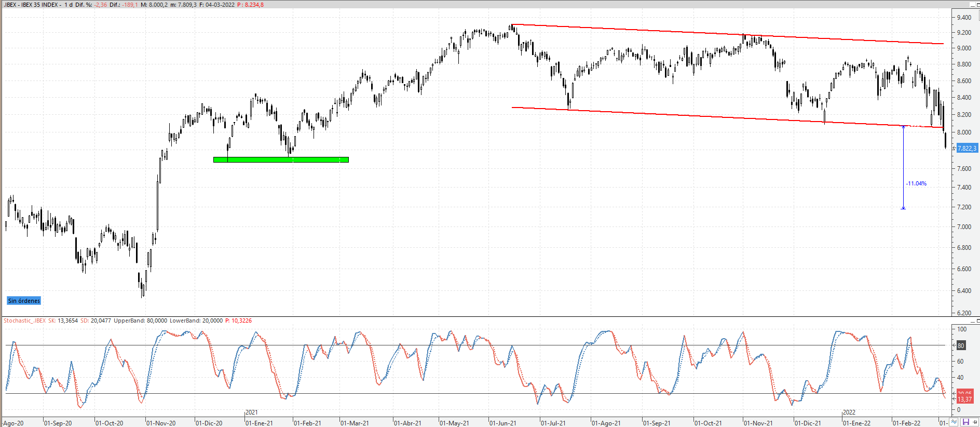The image size is (980, 427).
Task: Click the 2021 year marker on the time axis
Action: [251, 412]
